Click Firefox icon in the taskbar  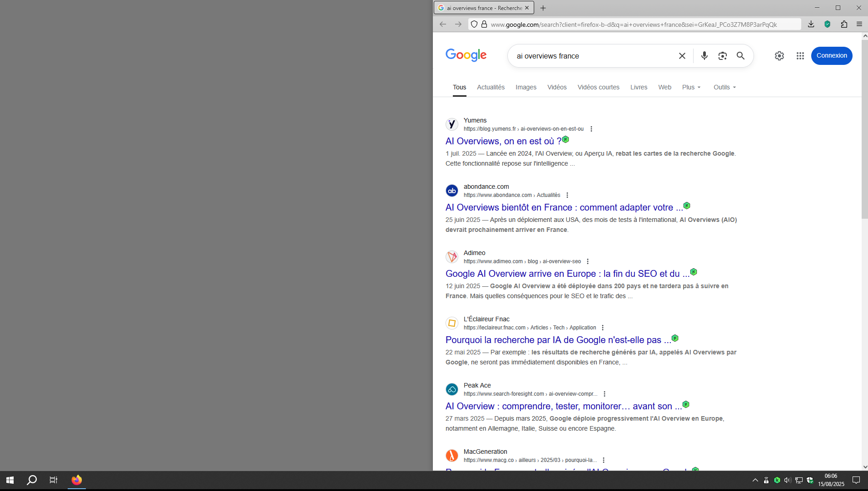[77, 480]
